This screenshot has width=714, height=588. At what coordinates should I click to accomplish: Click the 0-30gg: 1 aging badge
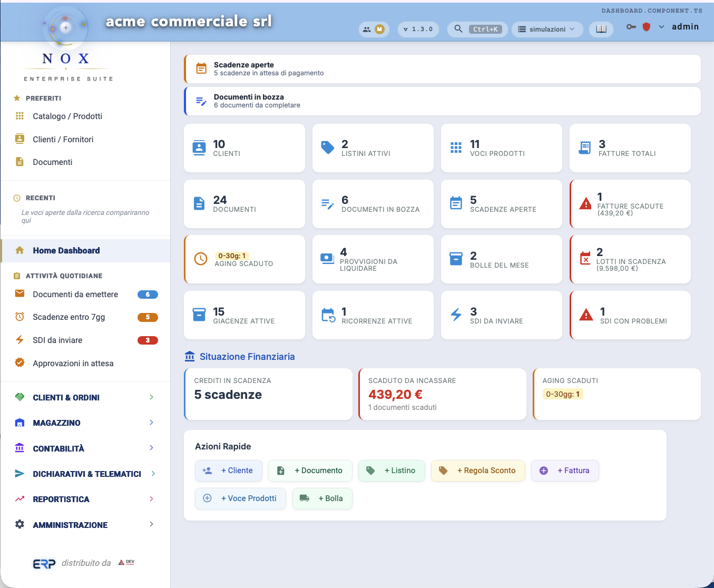click(563, 394)
